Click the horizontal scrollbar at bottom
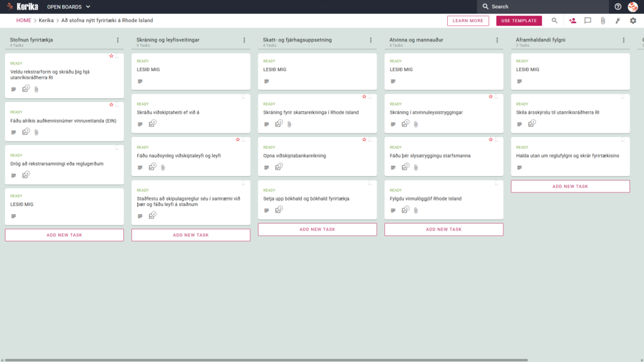 tap(266, 360)
